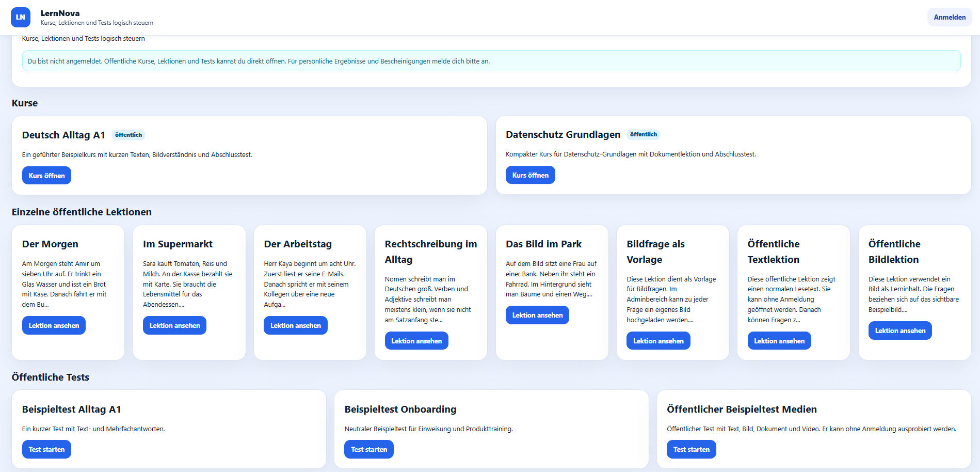
Task: View the lesson Öffentliche Bildlektion
Action: [x=900, y=331]
